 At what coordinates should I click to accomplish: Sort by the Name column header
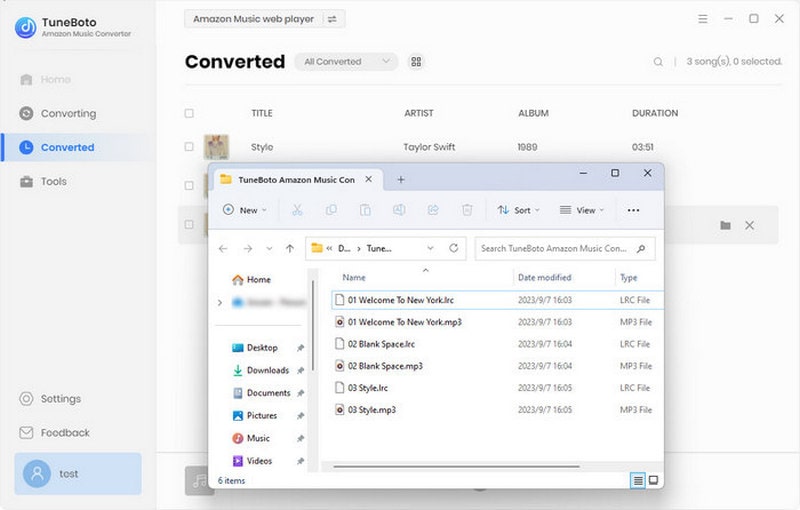tap(354, 277)
